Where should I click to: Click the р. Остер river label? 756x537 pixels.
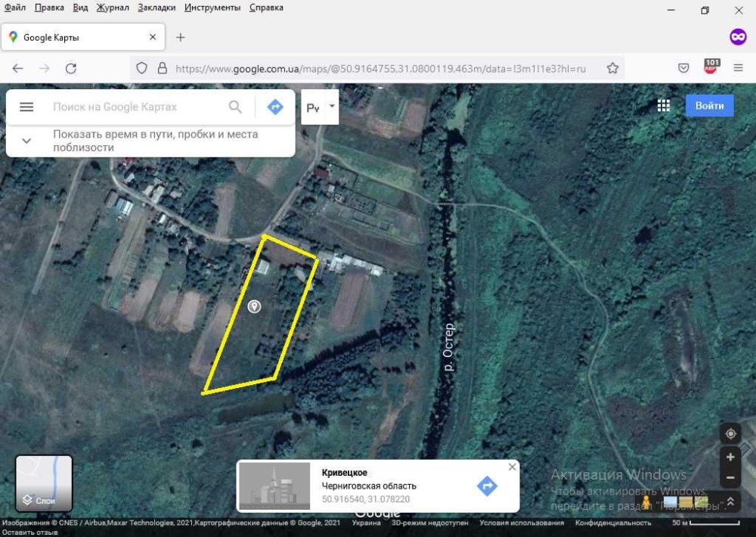(448, 348)
